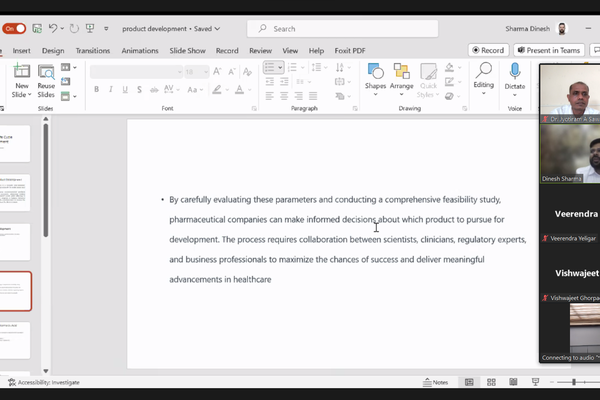
Task: Switch to Slide Sorter view
Action: (489, 382)
